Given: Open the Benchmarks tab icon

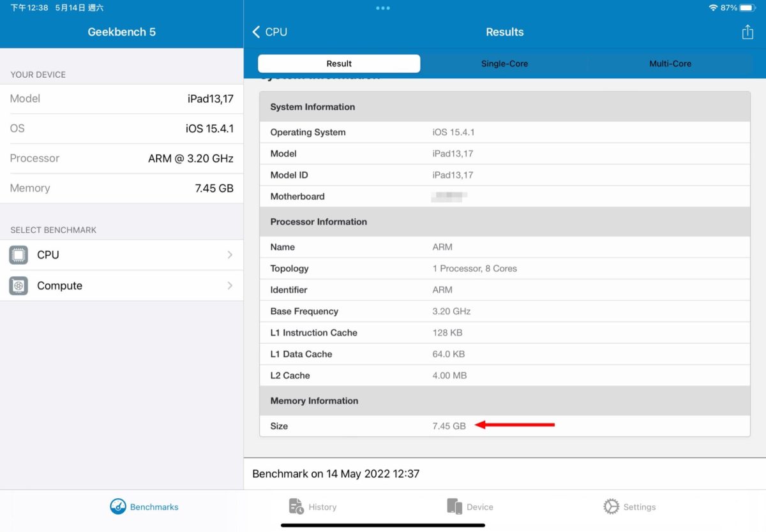Looking at the screenshot, I should (x=118, y=506).
